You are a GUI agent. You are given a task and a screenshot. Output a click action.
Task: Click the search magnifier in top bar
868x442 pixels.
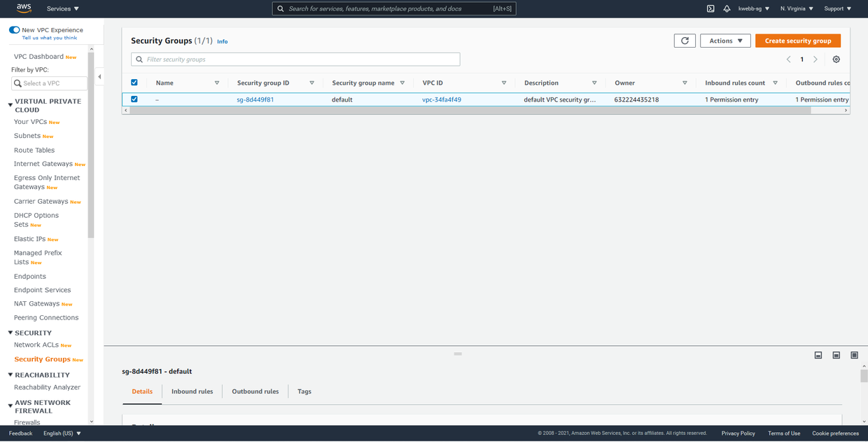281,8
